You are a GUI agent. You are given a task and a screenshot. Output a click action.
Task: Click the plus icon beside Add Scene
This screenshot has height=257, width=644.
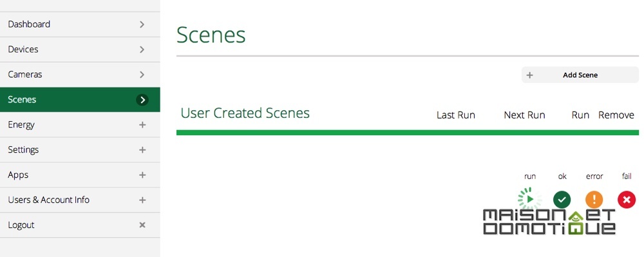[530, 75]
